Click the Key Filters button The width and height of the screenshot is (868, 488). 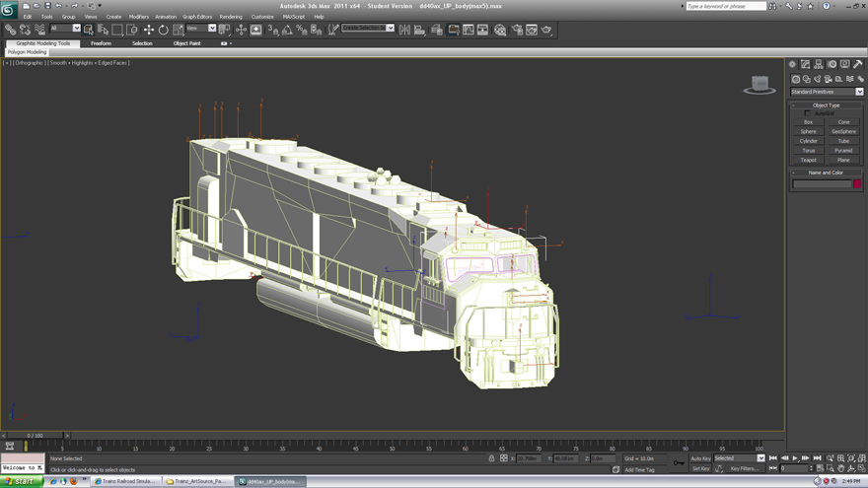pos(745,468)
